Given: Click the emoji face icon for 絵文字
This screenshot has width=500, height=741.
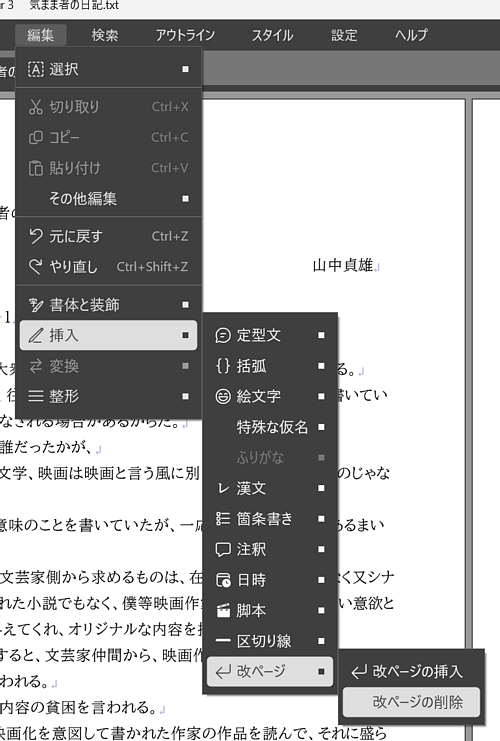Looking at the screenshot, I should coord(223,396).
